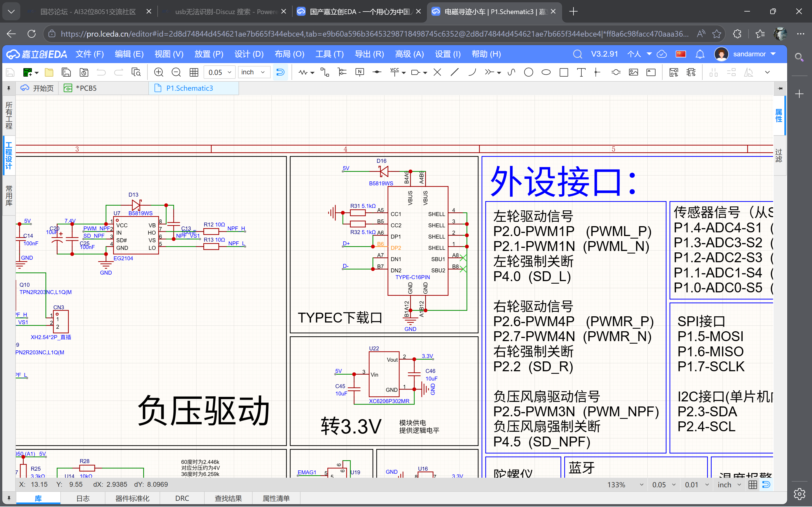
Task: Open the grid size 0.05 dropdown
Action: pyautogui.click(x=219, y=72)
